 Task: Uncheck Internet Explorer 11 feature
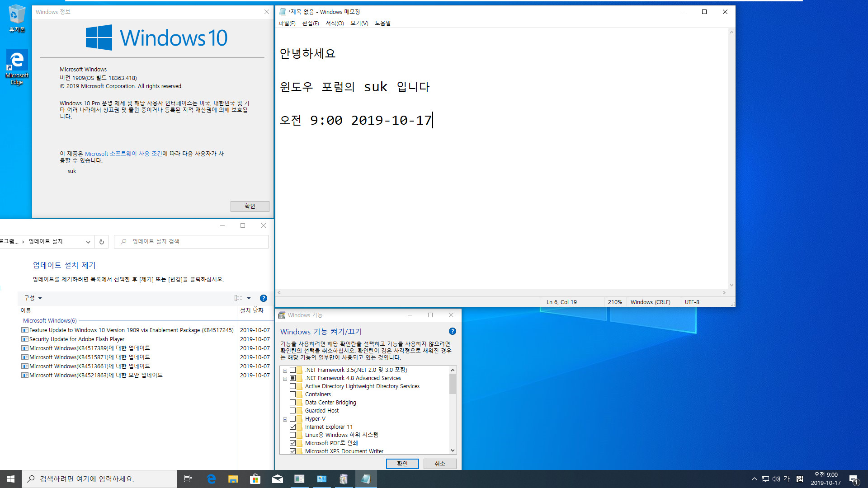click(x=293, y=427)
